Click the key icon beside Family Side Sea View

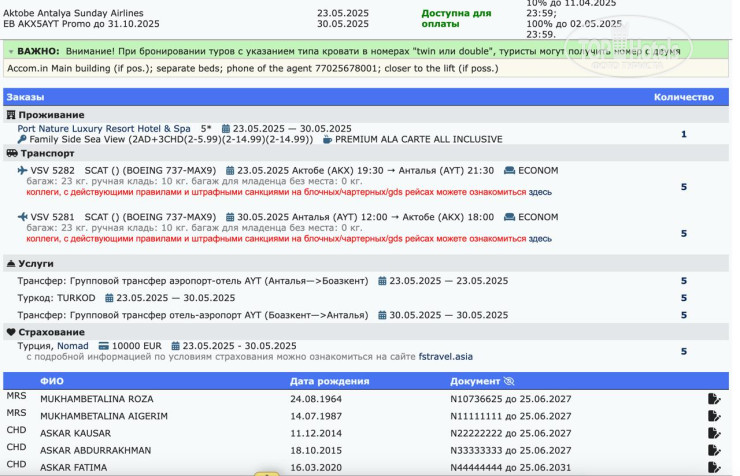click(22, 140)
